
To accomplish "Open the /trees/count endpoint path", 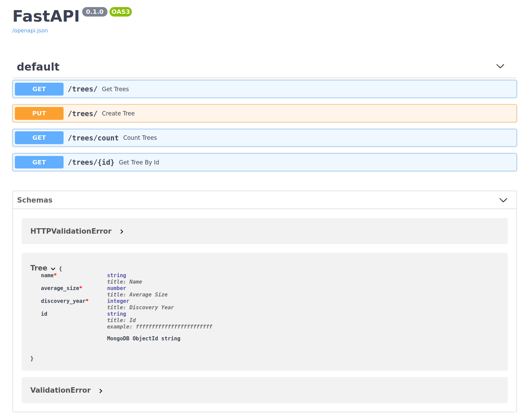I will pos(93,138).
